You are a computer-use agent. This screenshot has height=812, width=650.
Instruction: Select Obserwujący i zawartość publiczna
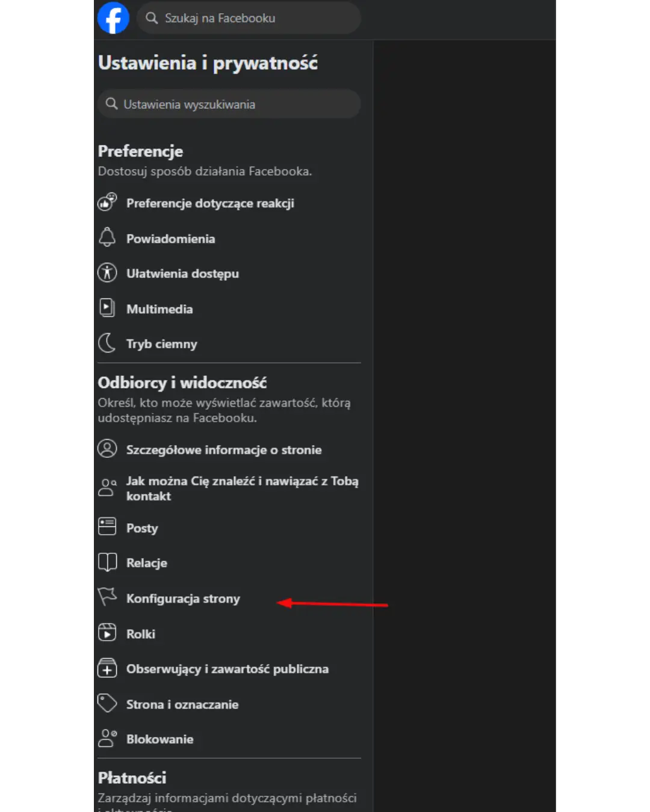pos(227,668)
